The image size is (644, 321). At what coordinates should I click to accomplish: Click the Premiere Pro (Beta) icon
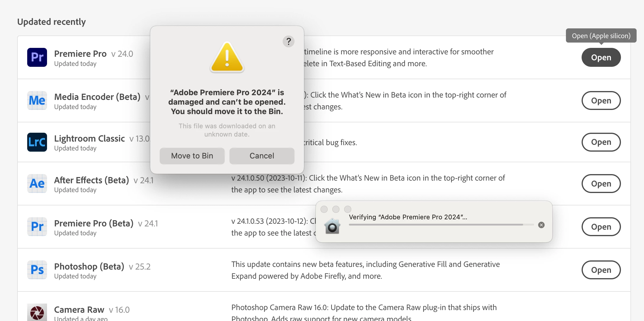click(x=37, y=227)
